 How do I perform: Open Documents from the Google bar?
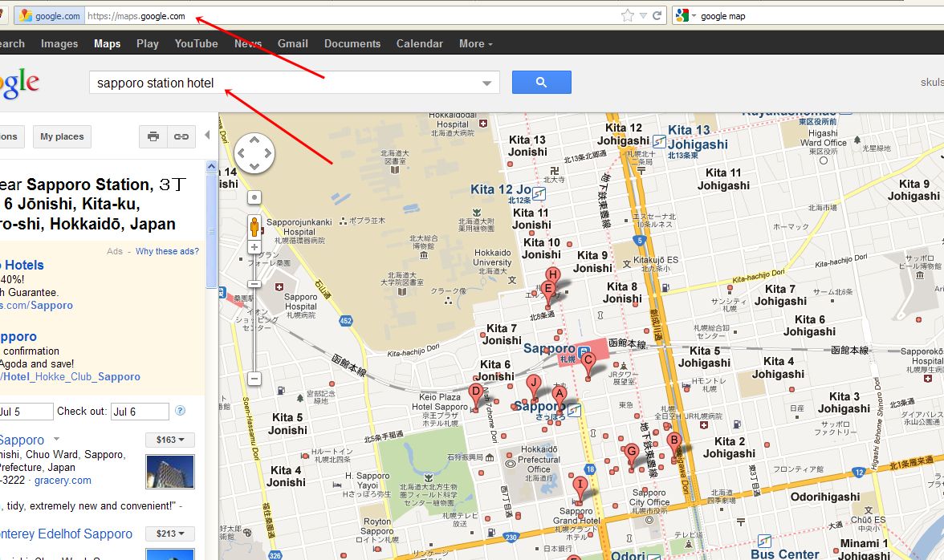[352, 43]
